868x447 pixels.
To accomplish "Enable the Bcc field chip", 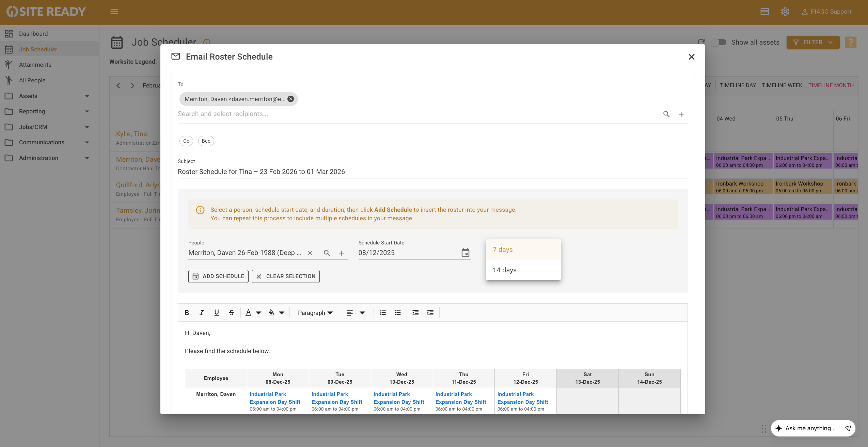I will coord(206,141).
